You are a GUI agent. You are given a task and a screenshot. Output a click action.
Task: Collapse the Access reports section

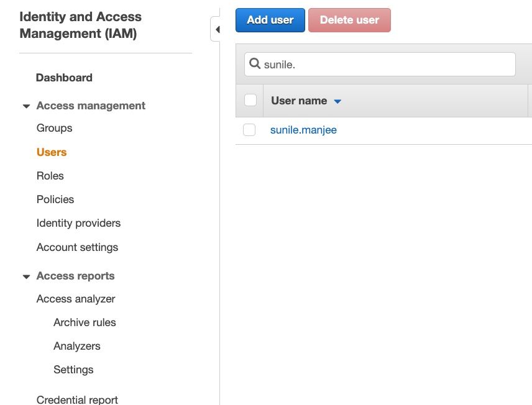point(27,276)
